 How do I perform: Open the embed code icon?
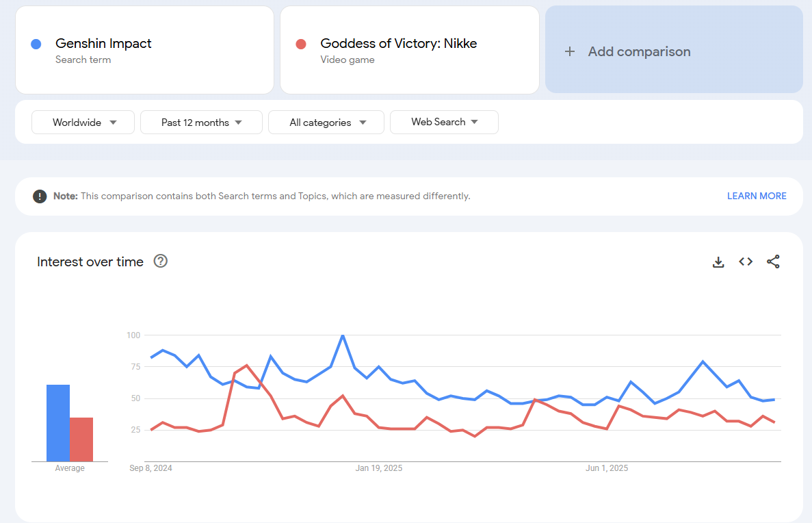click(x=746, y=261)
